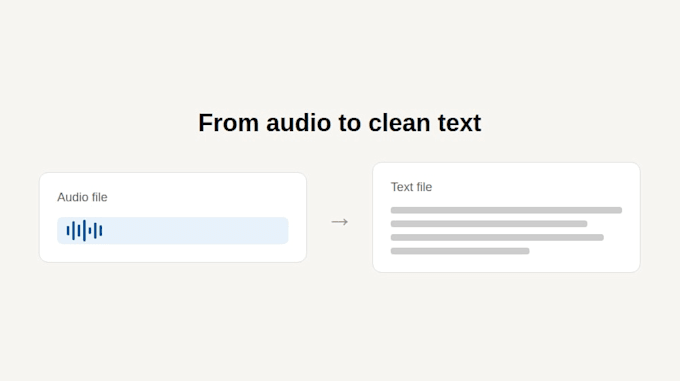
Task: Click the word "to" in the heading
Action: (x=350, y=123)
